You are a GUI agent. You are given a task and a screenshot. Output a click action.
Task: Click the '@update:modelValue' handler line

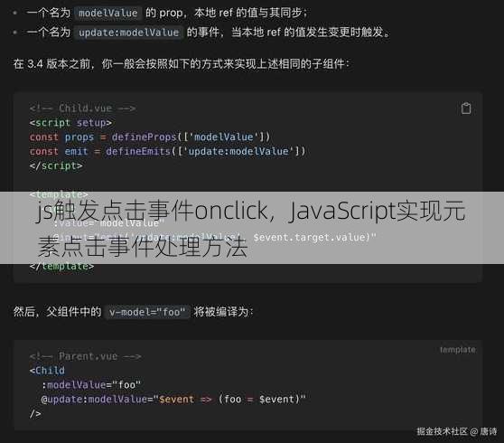click(173, 400)
